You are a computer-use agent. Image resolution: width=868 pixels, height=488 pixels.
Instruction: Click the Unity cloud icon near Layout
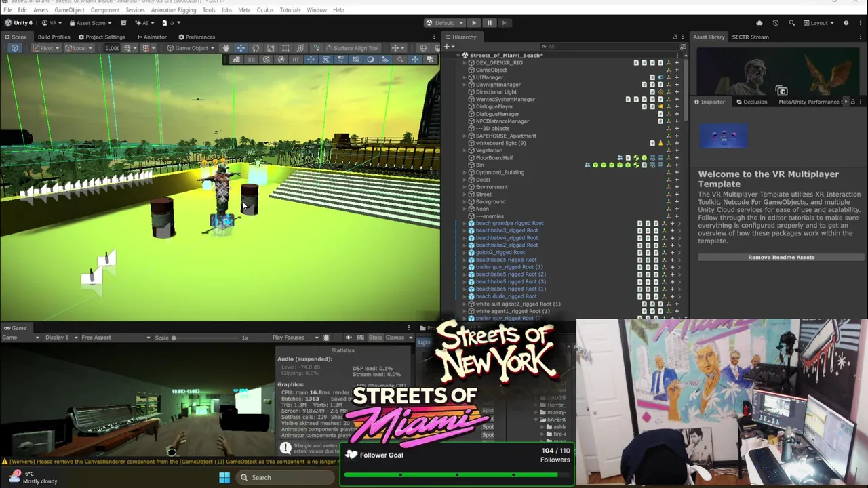(x=759, y=23)
